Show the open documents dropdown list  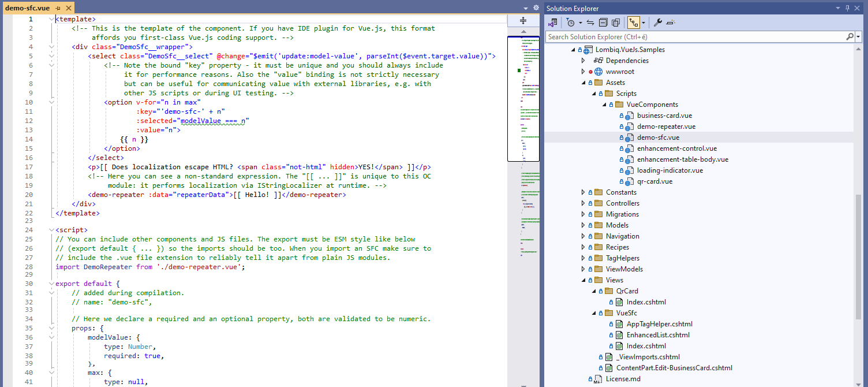pyautogui.click(x=526, y=8)
